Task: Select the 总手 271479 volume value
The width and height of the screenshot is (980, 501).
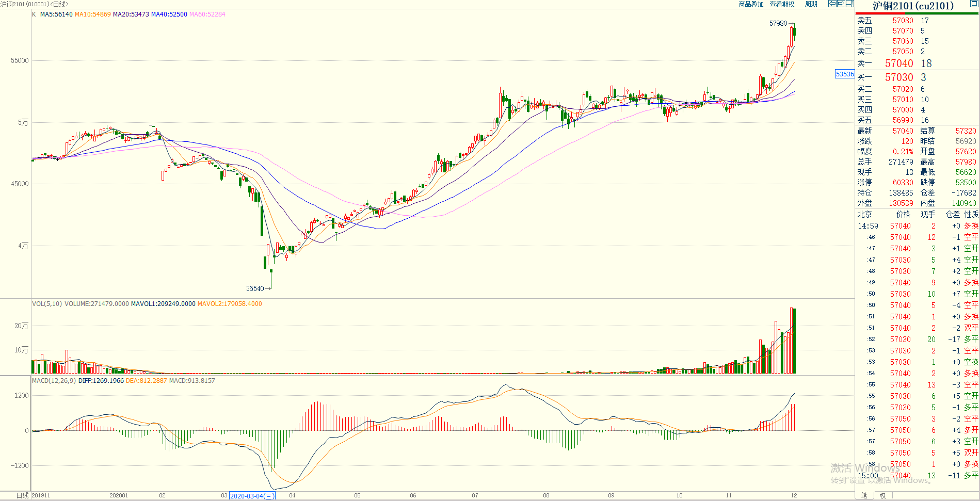Action: coord(901,162)
